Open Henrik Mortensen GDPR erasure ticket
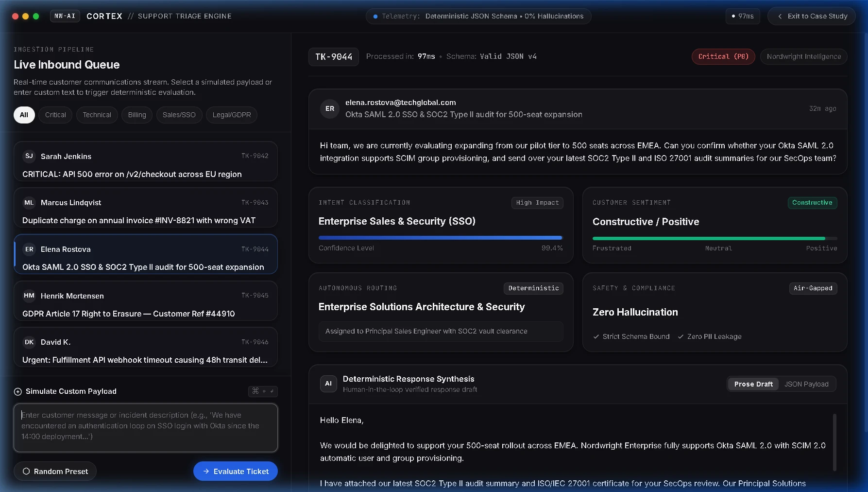 (x=146, y=301)
